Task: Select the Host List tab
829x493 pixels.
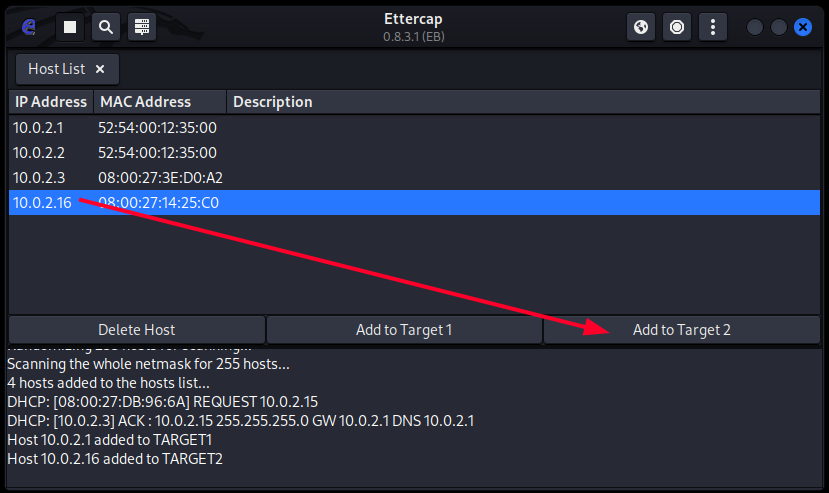Action: [x=57, y=69]
